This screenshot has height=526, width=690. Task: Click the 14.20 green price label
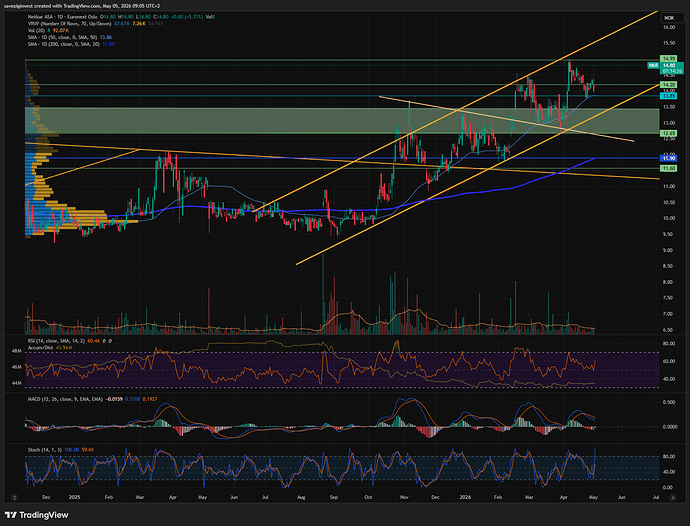668,85
